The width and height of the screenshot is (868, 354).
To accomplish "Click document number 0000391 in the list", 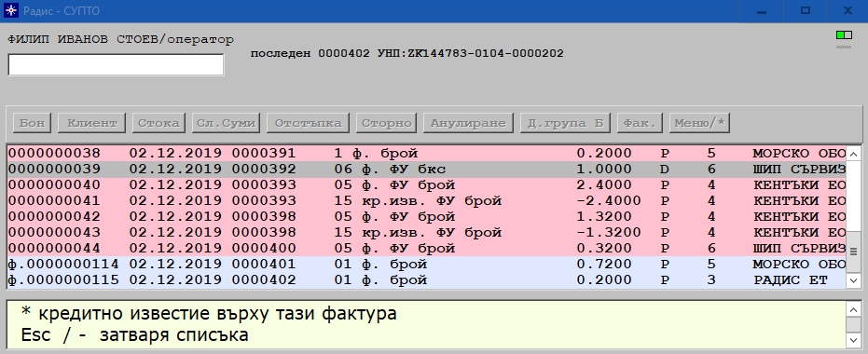I will tap(264, 153).
